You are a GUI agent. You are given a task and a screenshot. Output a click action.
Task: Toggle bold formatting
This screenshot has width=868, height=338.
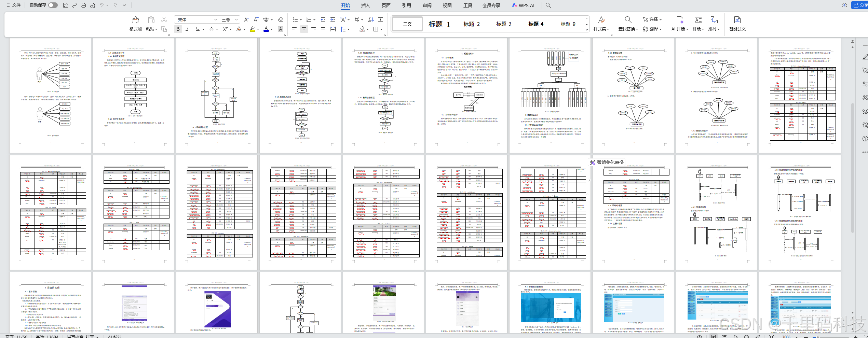point(178,29)
